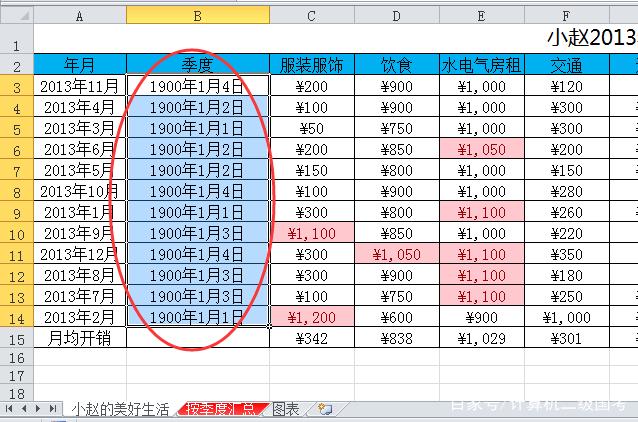The height and width of the screenshot is (422, 638).
Task: Select the ¥350 cell in 交通 column
Action: pyautogui.click(x=567, y=254)
